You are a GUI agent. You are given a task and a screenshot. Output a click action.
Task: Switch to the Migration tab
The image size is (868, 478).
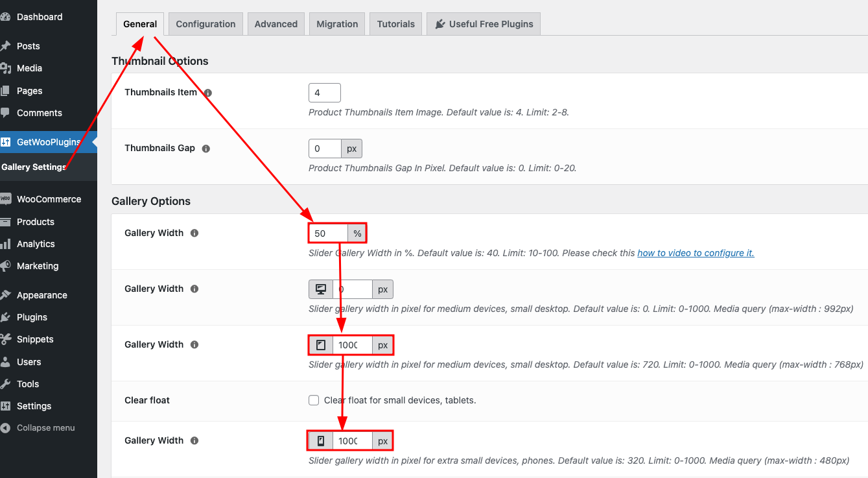[337, 24]
